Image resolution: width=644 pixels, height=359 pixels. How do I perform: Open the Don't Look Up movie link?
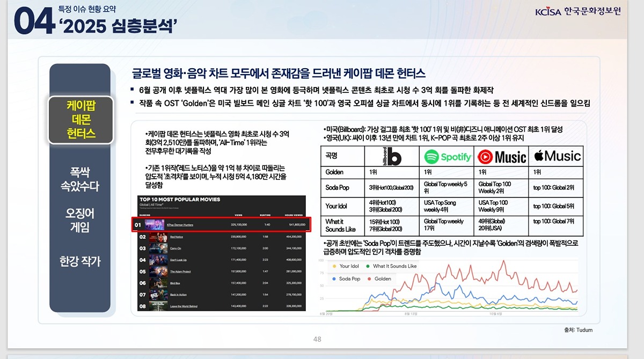[x=178, y=260]
